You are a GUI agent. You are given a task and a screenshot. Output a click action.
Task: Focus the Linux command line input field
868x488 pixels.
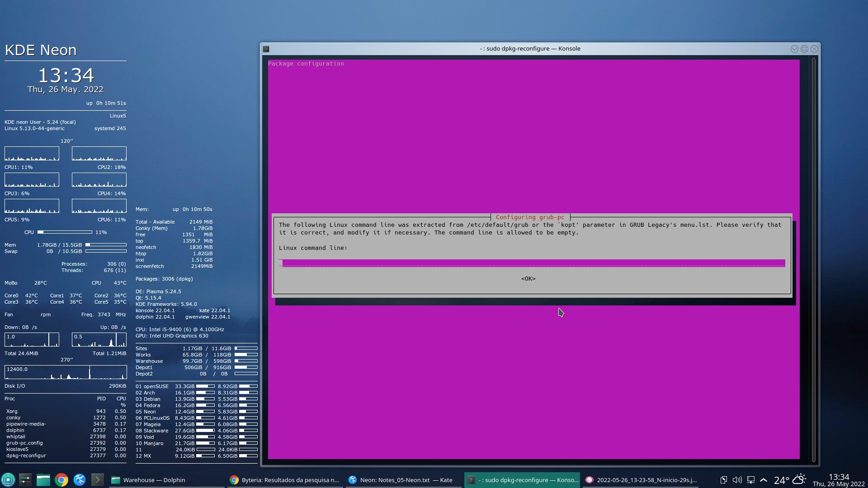coord(532,263)
